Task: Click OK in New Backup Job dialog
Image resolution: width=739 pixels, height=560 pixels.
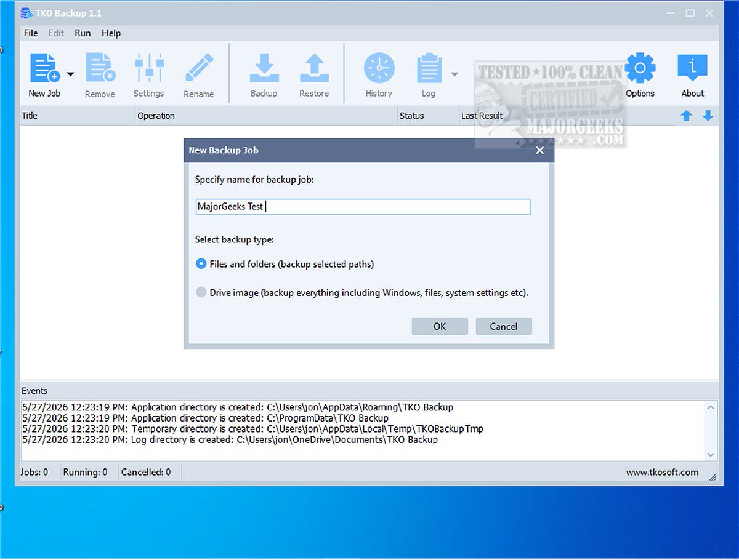Action: tap(440, 326)
